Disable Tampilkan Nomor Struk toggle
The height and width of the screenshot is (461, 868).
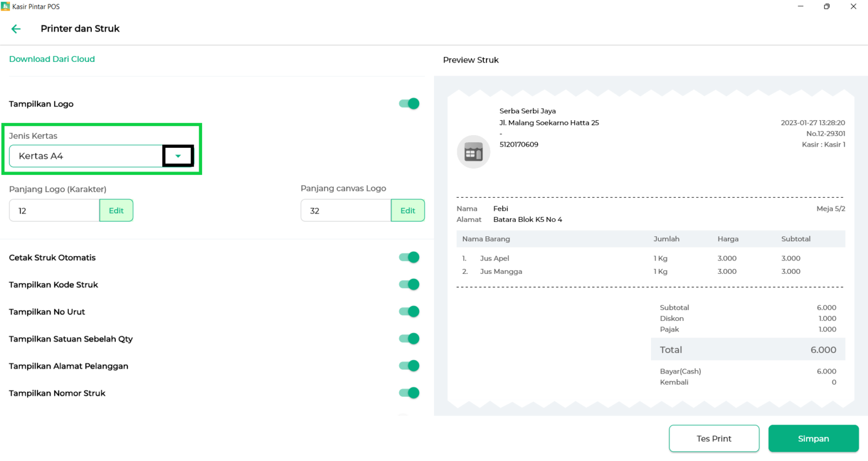(409, 393)
